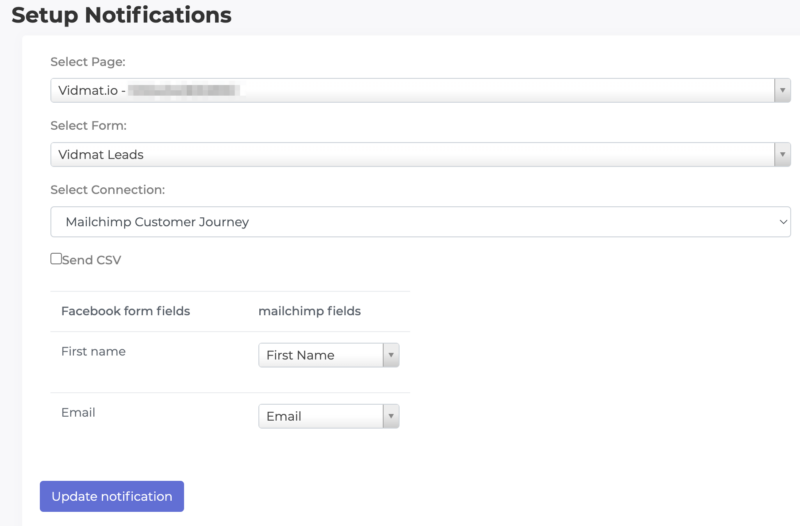Click the Setup Notifications heading
The image size is (800, 526).
pos(121,15)
